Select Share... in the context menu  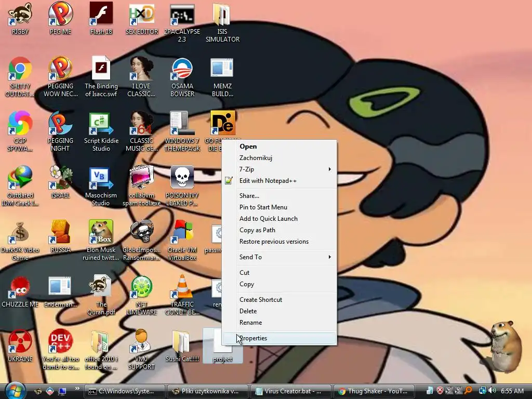pyautogui.click(x=279, y=196)
